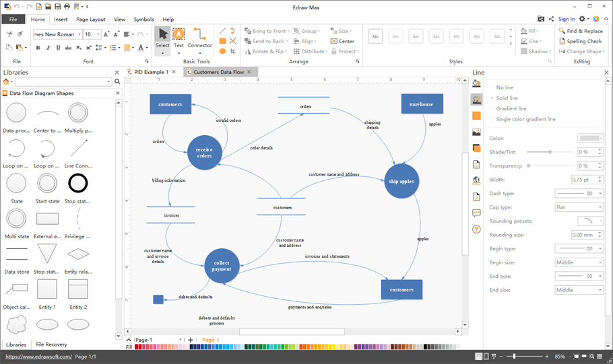Open Find & Replace
Viewport: 613px width, 364px height.
(x=580, y=31)
